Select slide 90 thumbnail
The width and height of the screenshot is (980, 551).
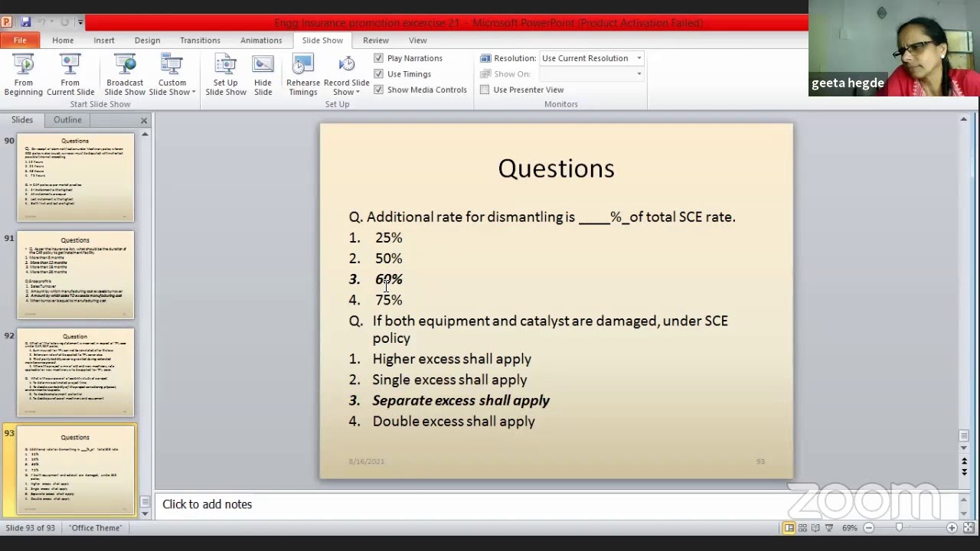point(75,178)
